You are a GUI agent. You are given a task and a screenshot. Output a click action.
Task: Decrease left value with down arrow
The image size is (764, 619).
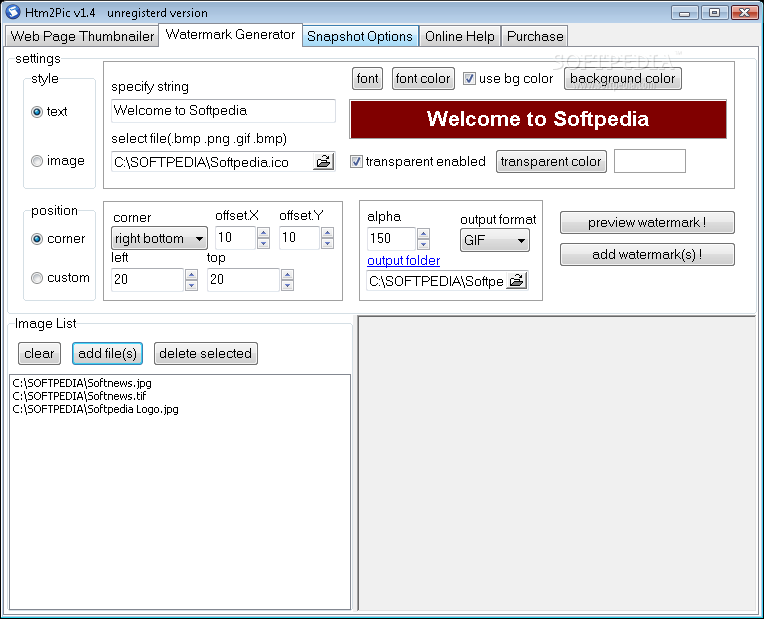tap(191, 285)
